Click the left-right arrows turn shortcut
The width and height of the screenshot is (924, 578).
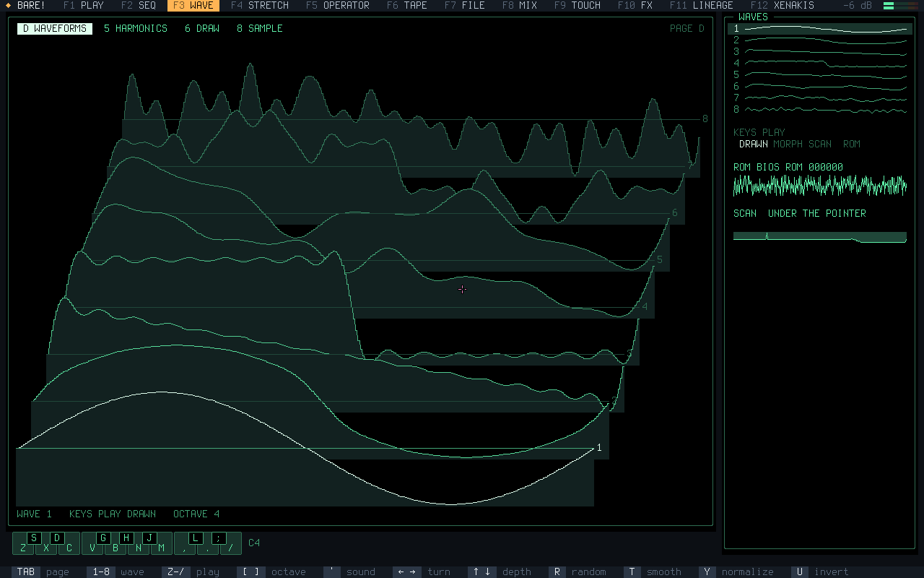422,572
